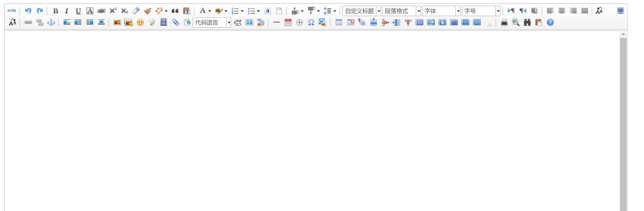Open the auto-typeset options arrow

coord(166,11)
